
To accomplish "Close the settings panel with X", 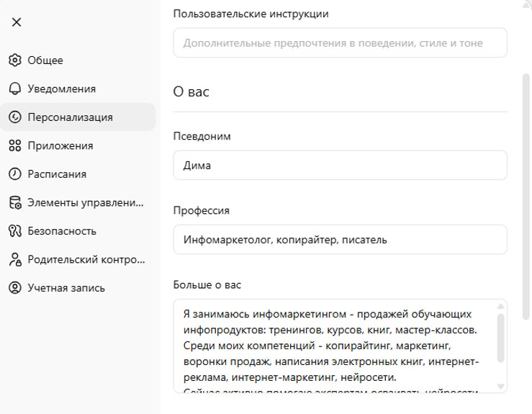I will coord(17,22).
